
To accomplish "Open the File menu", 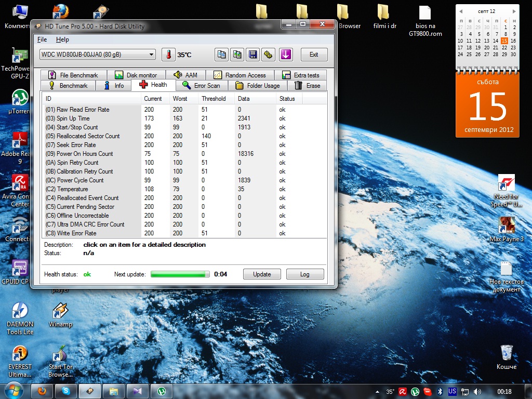I will click(x=42, y=39).
